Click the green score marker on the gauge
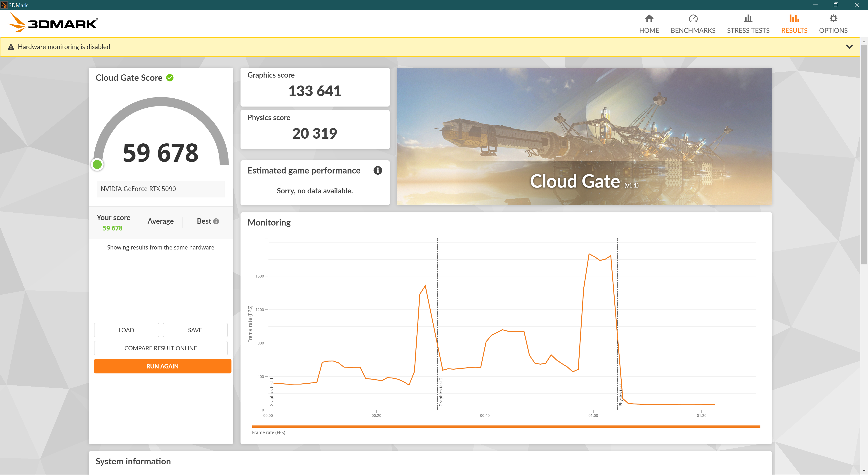 click(x=97, y=164)
